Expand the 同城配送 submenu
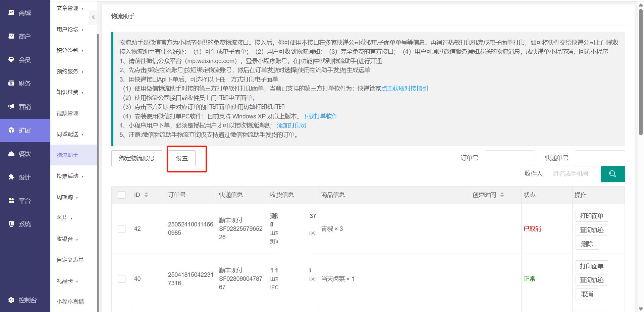 coord(69,134)
